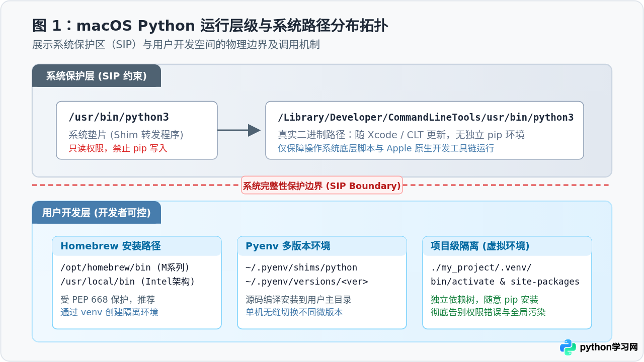Screen dimensions: 644x362
Task: Select the blue text "单机无缝切换不同微版本"
Action: 294,312
